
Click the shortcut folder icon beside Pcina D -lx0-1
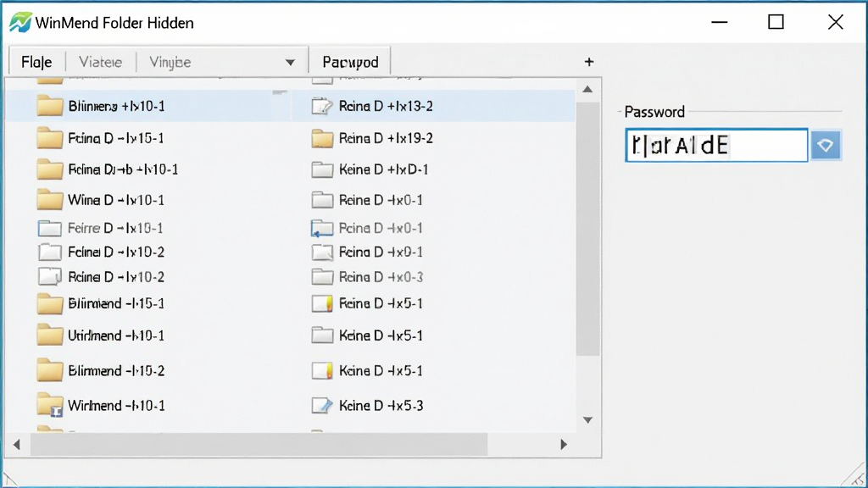coord(322,228)
